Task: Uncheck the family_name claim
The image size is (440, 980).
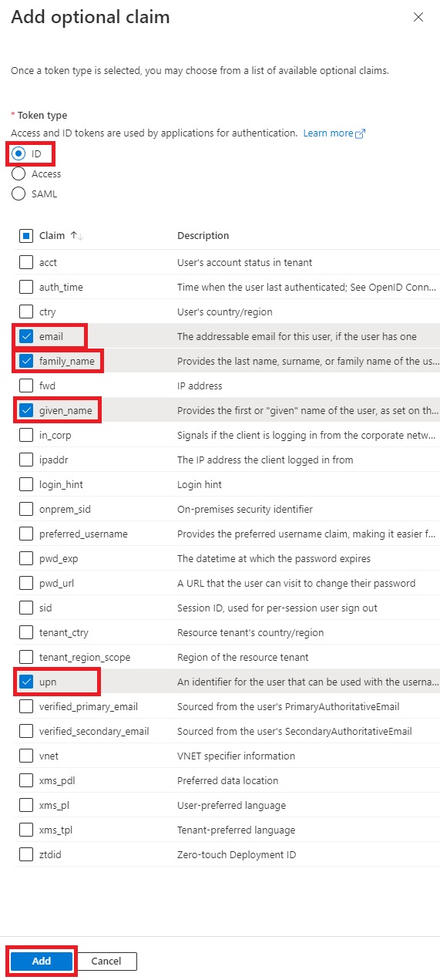Action: [x=26, y=361]
